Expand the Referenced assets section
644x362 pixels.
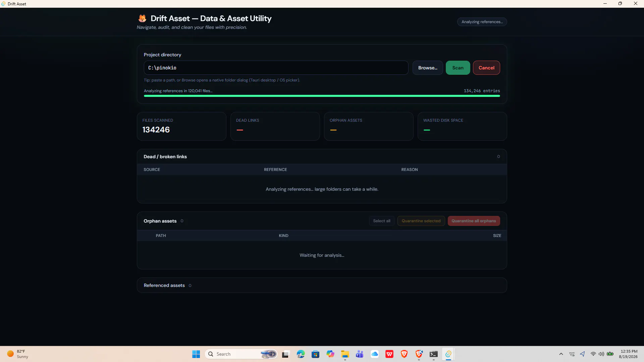coord(322,285)
